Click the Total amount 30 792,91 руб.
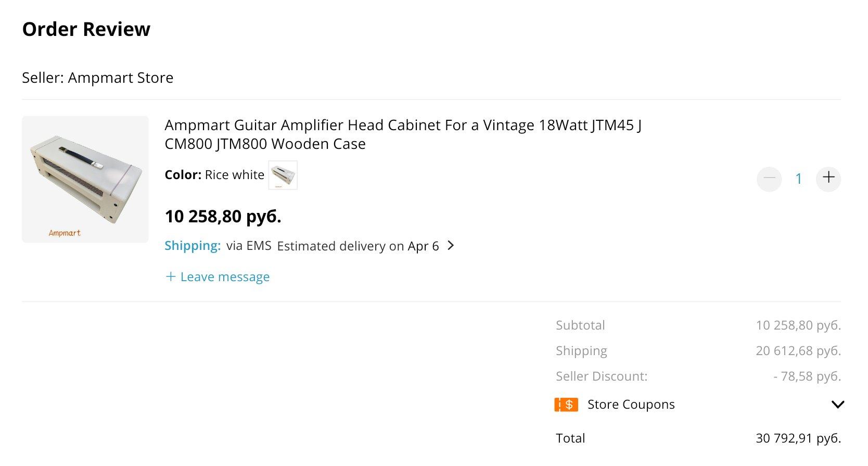The width and height of the screenshot is (868, 466). [x=798, y=438]
